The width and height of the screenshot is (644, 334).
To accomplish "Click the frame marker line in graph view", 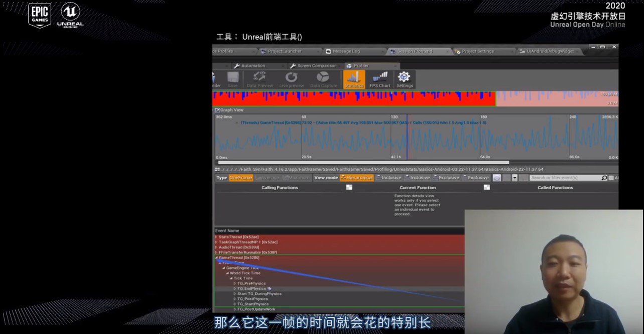I will [x=407, y=137].
